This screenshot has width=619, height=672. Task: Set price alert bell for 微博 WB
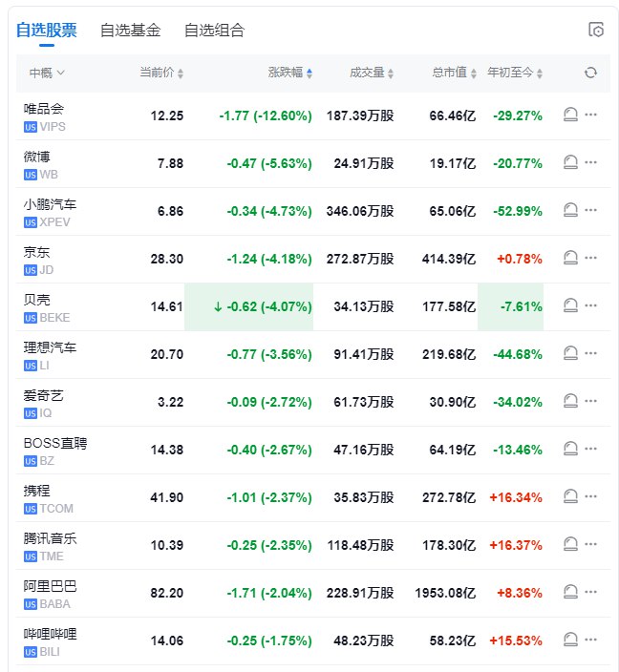click(570, 162)
